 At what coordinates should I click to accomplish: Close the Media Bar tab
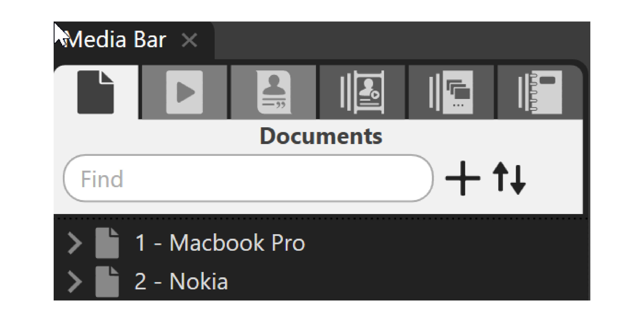tap(190, 40)
